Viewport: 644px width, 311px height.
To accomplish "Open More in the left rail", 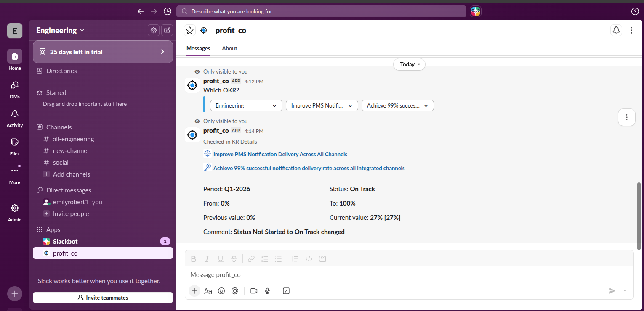I will (x=15, y=175).
